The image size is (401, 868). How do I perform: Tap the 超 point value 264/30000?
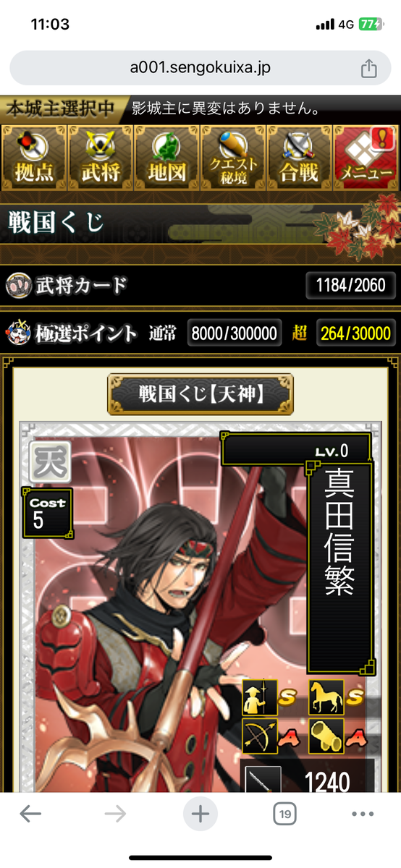356,333
